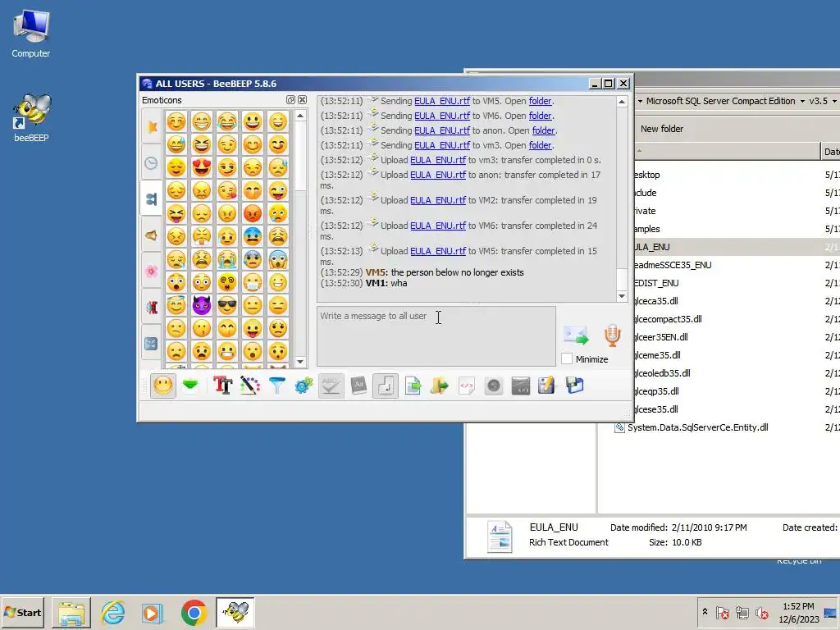This screenshot has height=630, width=840.
Task: Click the message input field
Action: tap(436, 336)
